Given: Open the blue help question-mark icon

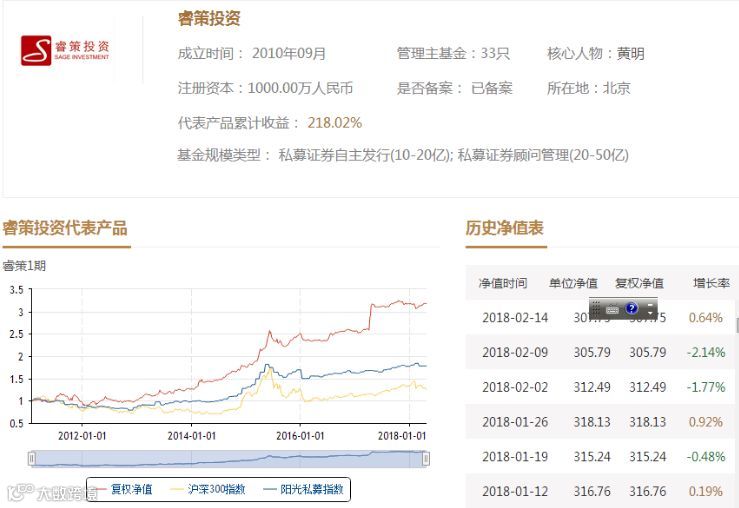Looking at the screenshot, I should (632, 308).
